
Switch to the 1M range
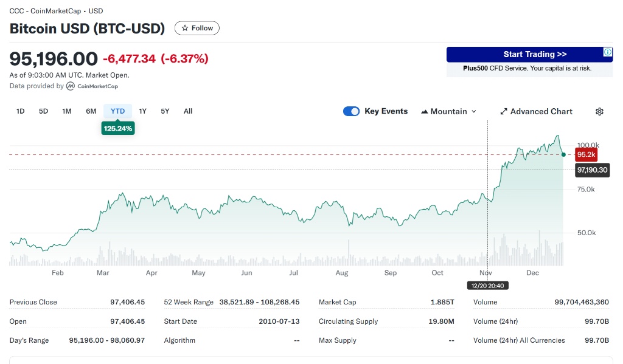[67, 111]
